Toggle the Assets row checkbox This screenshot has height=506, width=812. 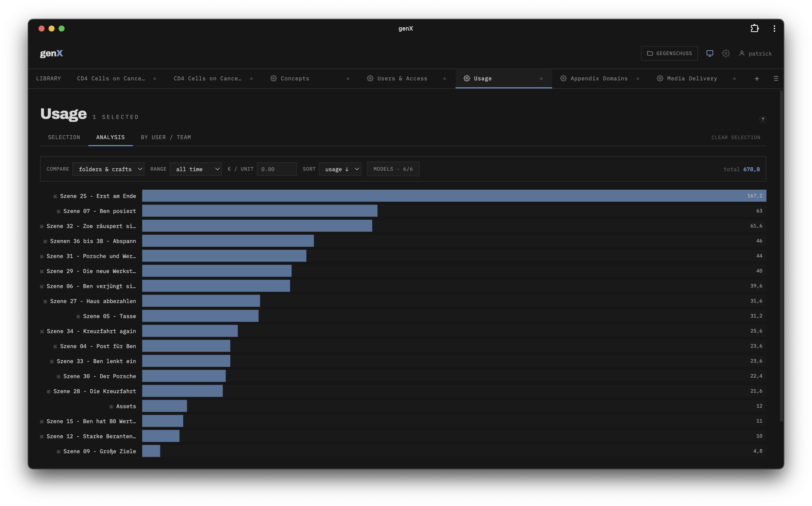click(x=111, y=406)
